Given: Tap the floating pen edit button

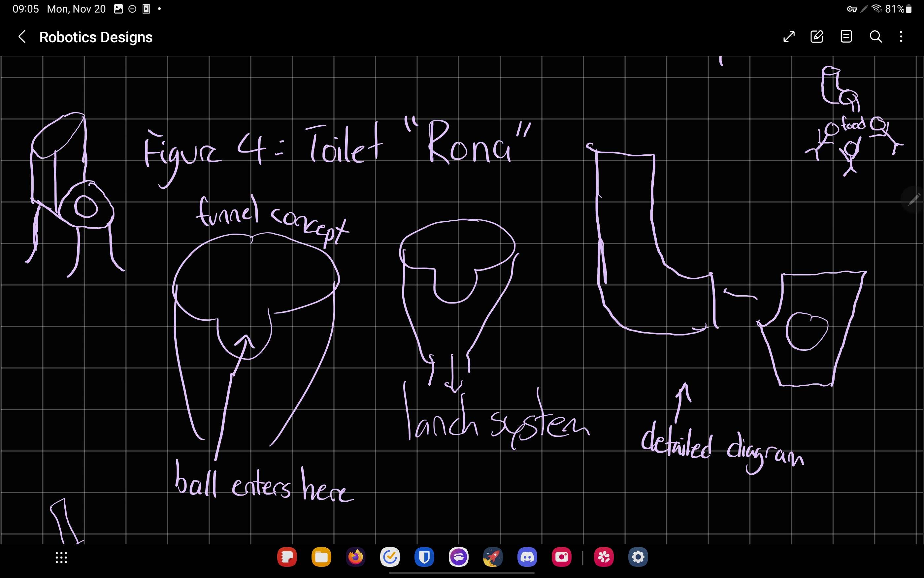Looking at the screenshot, I should coord(914,199).
